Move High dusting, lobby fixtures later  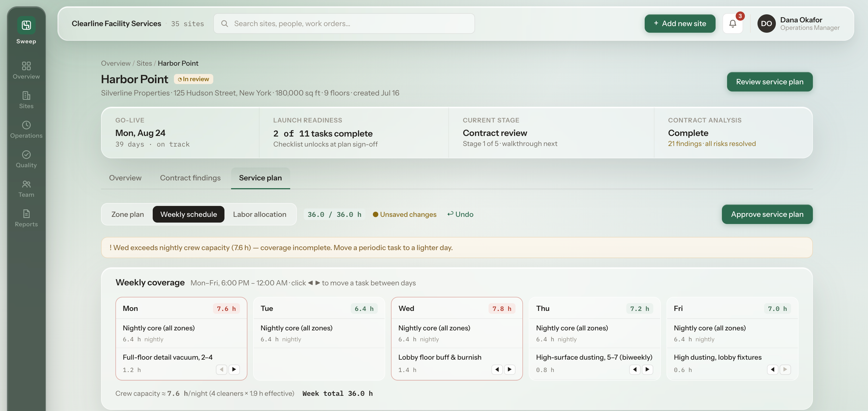click(x=785, y=369)
